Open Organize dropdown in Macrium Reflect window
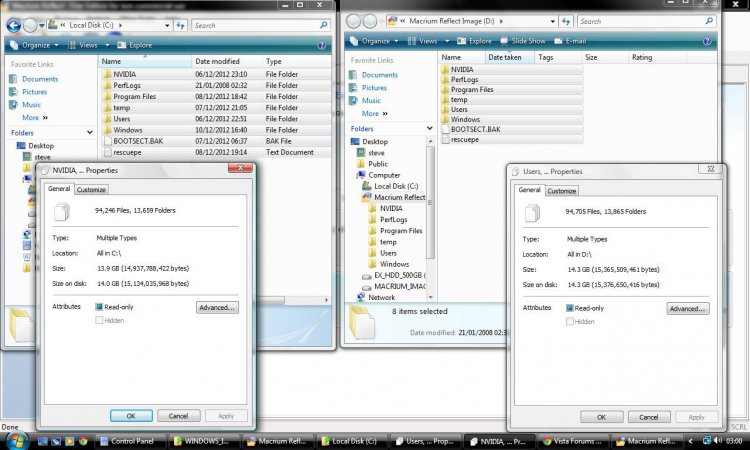This screenshot has width=750, height=450. point(374,41)
